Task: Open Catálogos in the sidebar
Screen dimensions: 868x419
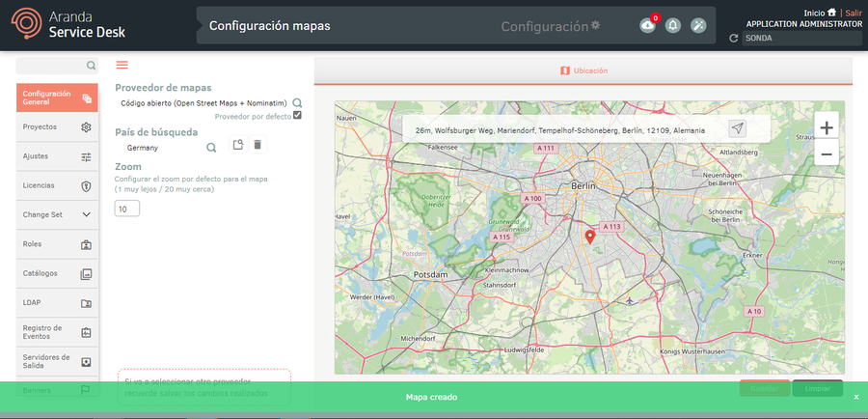Action: 57,273
